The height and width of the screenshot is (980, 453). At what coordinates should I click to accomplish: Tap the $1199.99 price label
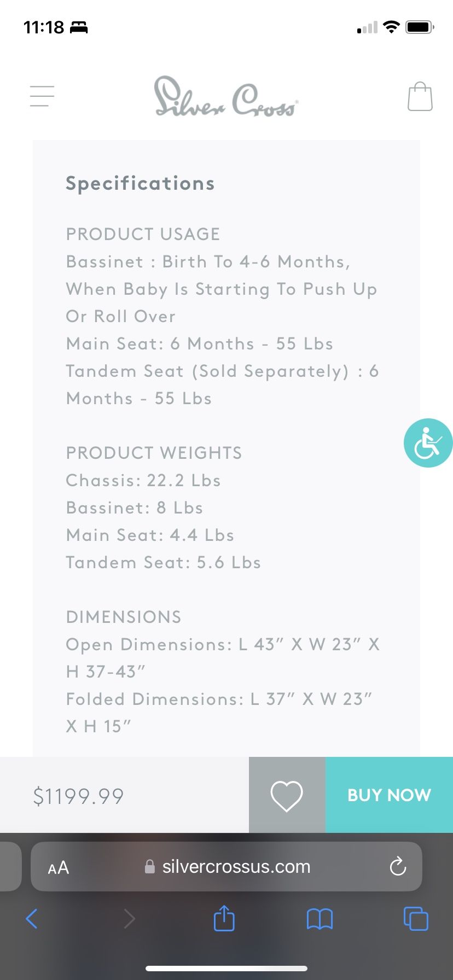(78, 796)
